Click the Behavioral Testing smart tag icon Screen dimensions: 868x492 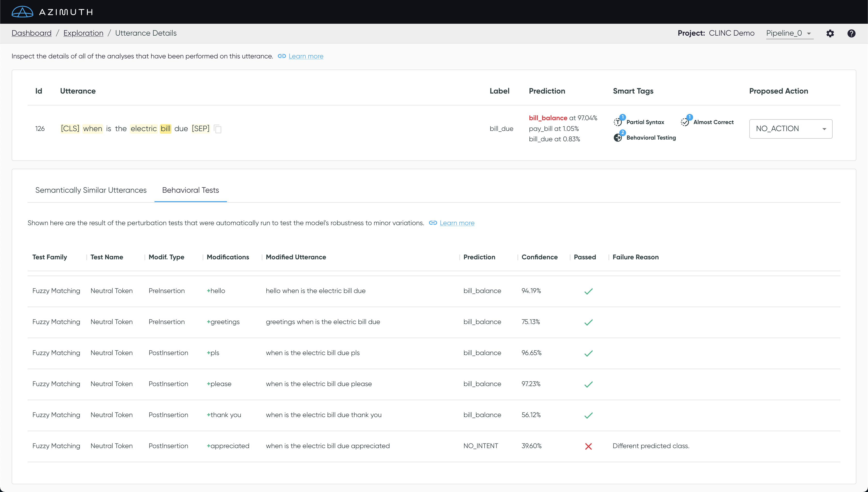618,137
